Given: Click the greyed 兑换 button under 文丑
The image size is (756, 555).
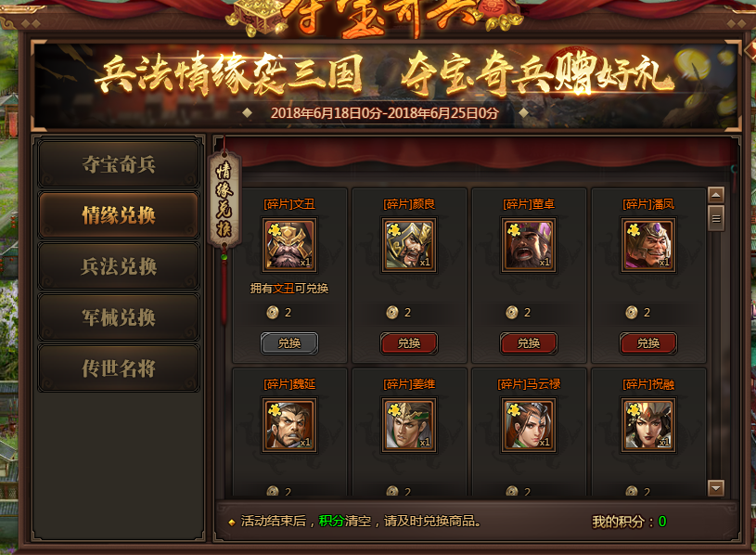Looking at the screenshot, I should 289,343.
